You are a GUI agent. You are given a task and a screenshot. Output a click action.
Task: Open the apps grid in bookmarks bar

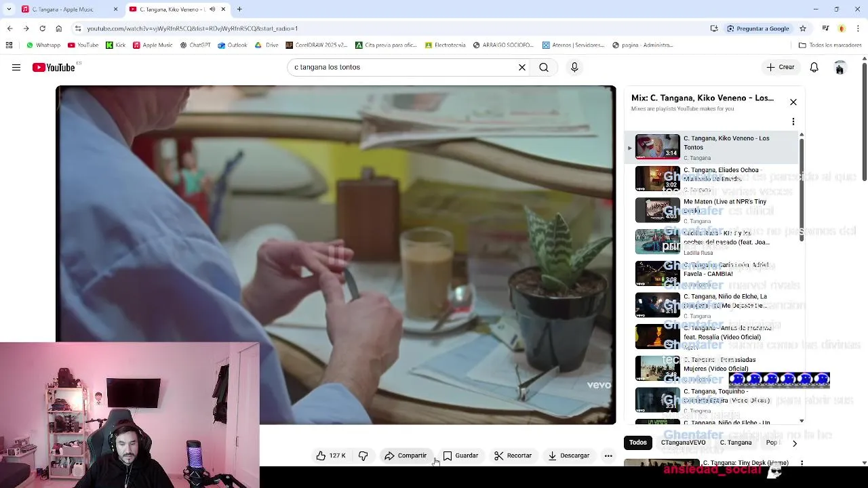tap(9, 45)
